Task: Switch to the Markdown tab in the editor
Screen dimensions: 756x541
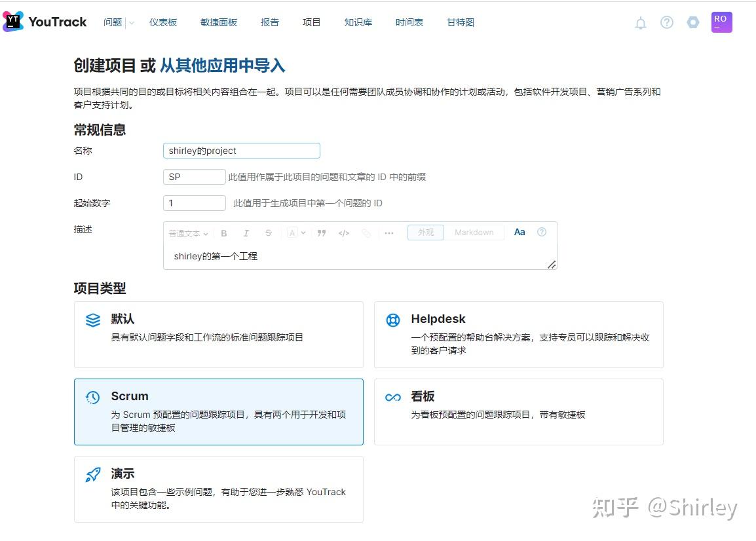Action: pyautogui.click(x=475, y=232)
